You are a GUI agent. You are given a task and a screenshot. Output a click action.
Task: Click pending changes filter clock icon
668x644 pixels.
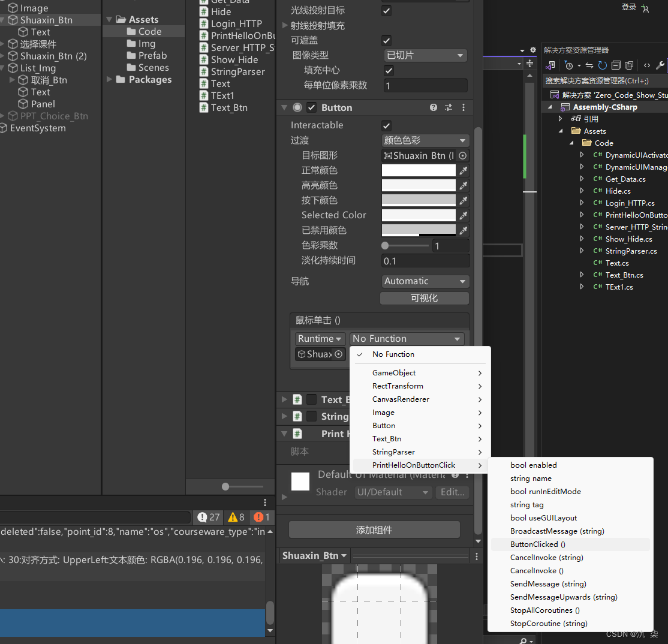[x=568, y=65]
